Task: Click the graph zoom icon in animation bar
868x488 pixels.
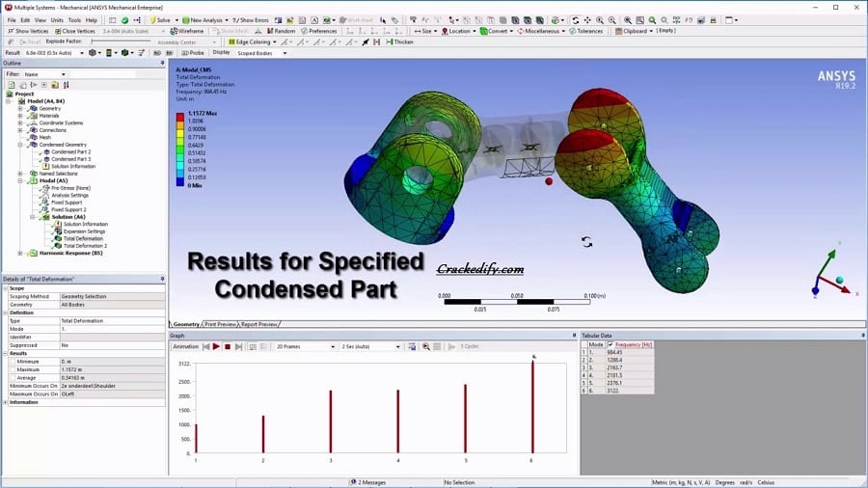Action: click(425, 346)
